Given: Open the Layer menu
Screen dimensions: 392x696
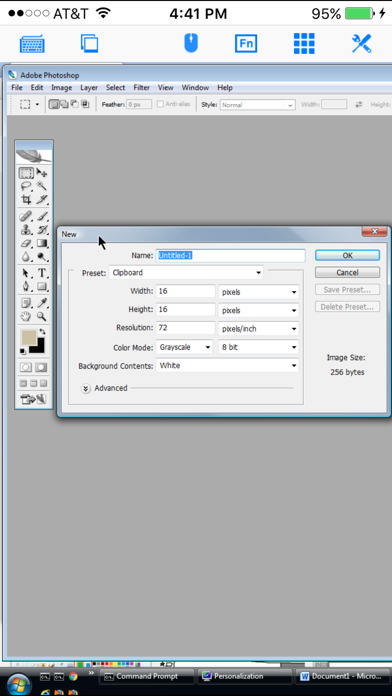Looking at the screenshot, I should [89, 87].
